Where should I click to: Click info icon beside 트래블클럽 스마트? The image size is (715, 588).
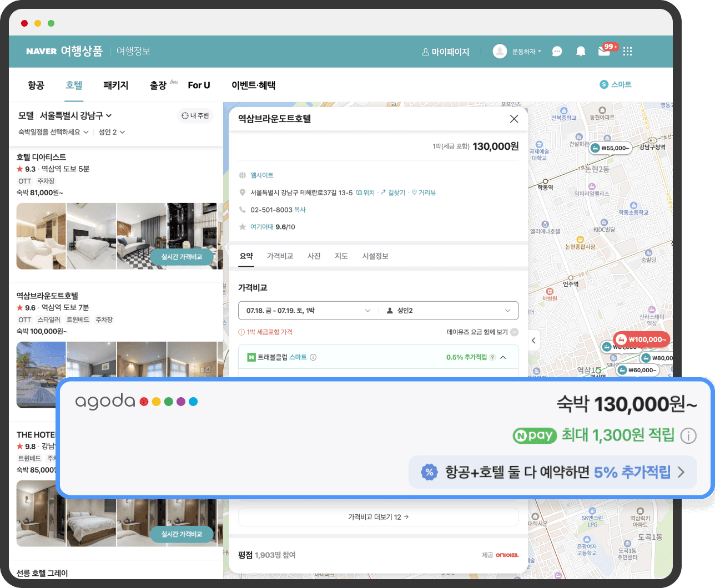click(313, 357)
